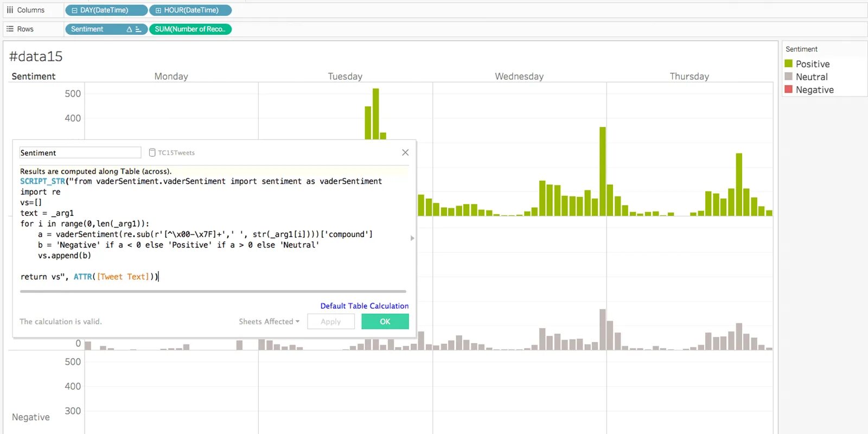Click the Neutral legend label
868x434 pixels.
[812, 77]
